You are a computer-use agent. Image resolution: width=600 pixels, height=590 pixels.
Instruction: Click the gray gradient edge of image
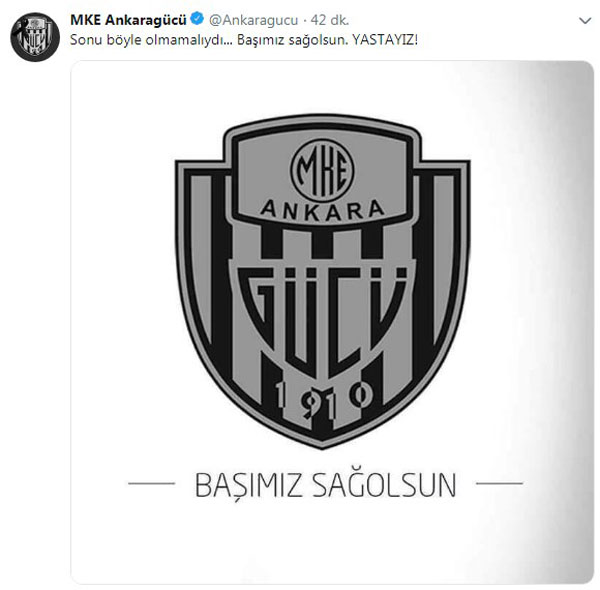(572, 322)
